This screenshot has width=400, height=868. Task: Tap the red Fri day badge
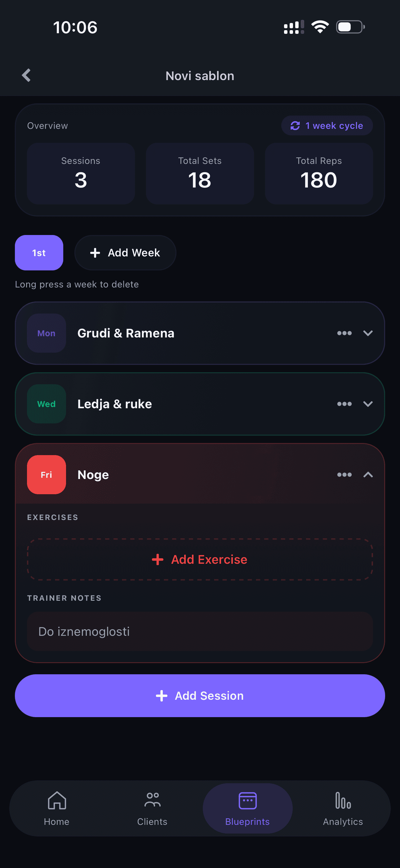pyautogui.click(x=47, y=475)
